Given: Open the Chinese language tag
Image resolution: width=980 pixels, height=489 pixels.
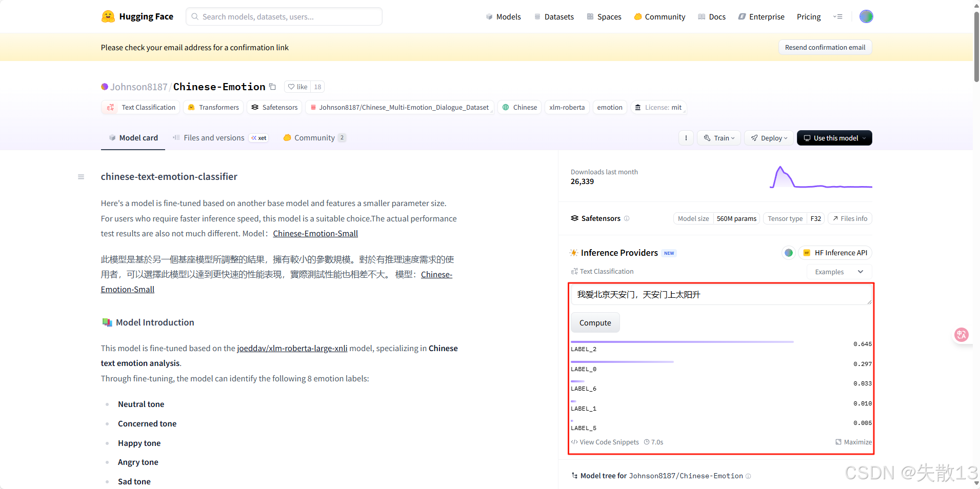Looking at the screenshot, I should (x=519, y=107).
